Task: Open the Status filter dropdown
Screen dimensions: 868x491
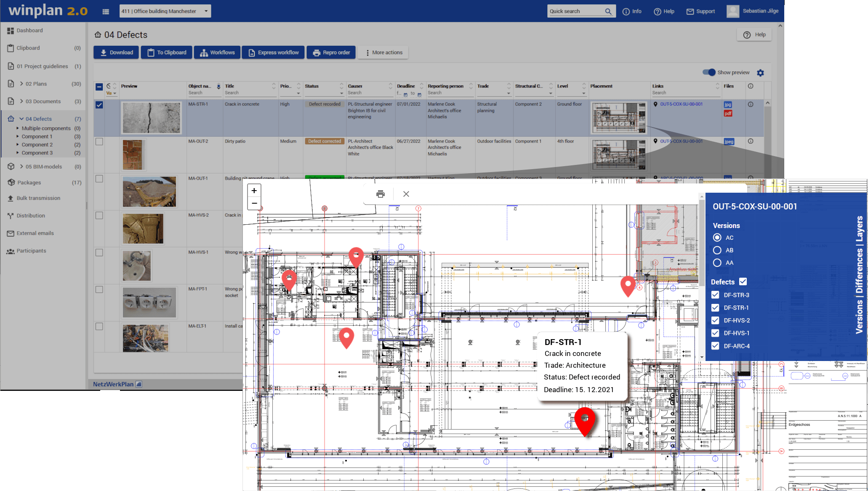Action: pos(341,93)
